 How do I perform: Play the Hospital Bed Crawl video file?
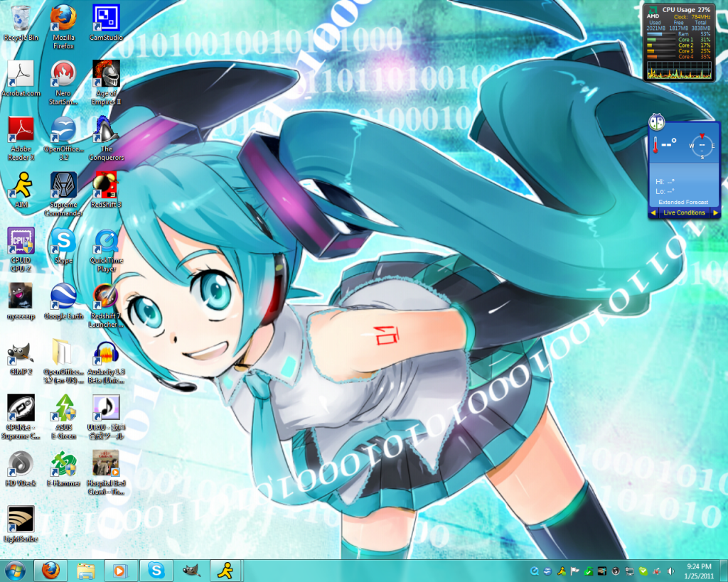click(x=107, y=473)
